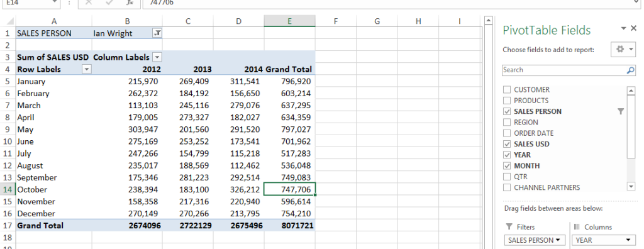Screen dimensions: 644x249
Task: Click in the field list Search box
Action: click(564, 70)
